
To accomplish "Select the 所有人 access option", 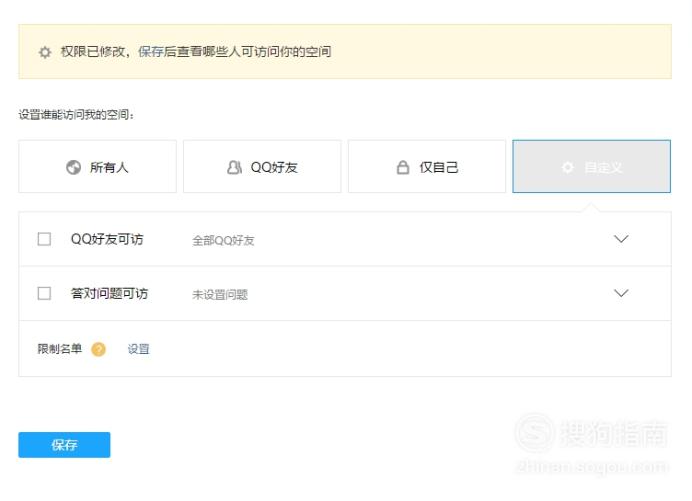I will click(98, 166).
